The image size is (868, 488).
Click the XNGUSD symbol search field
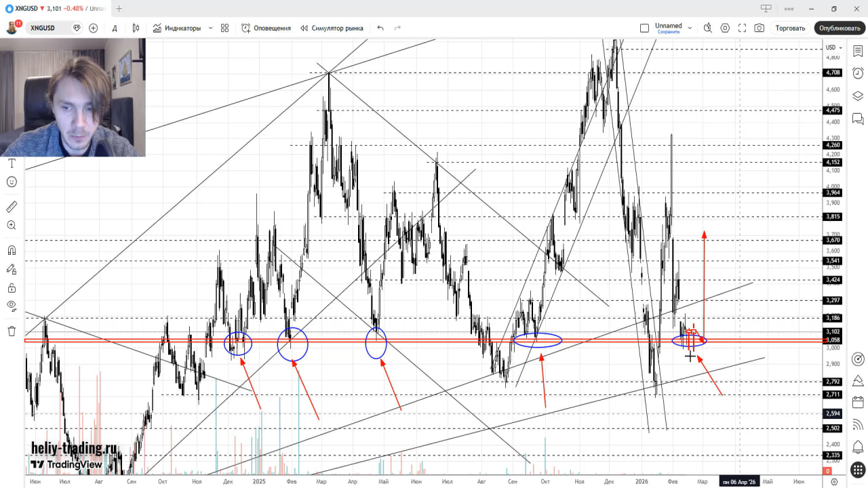(x=47, y=28)
